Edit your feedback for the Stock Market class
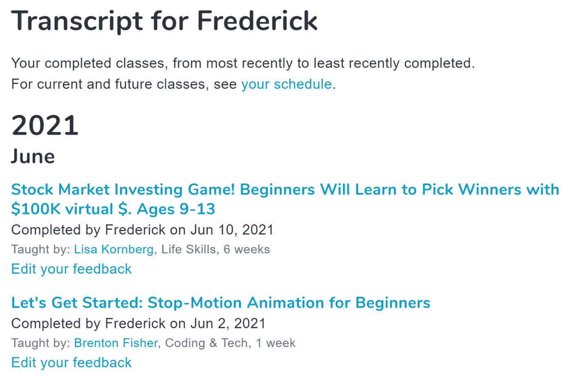The height and width of the screenshot is (376, 588). click(71, 269)
